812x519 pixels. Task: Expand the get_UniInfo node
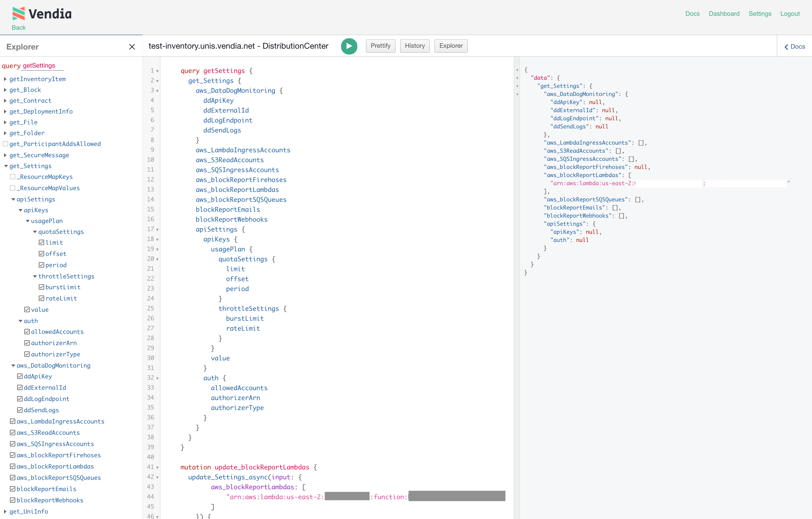[5, 512]
